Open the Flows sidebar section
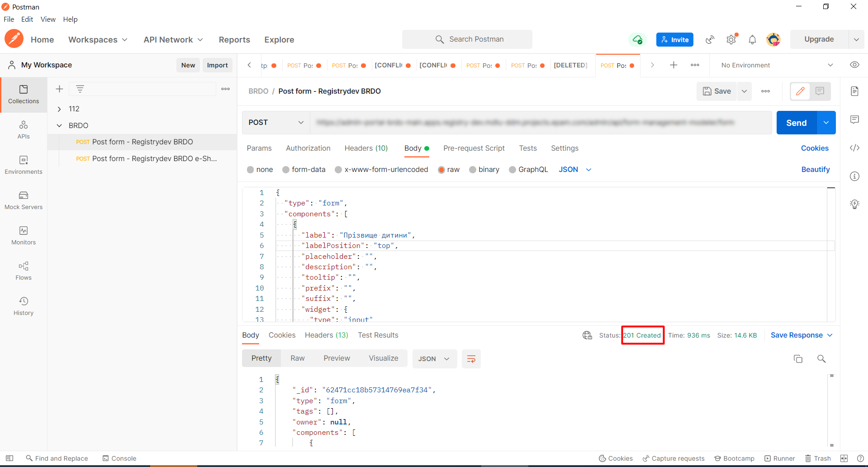This screenshot has width=868, height=467. tap(24, 271)
